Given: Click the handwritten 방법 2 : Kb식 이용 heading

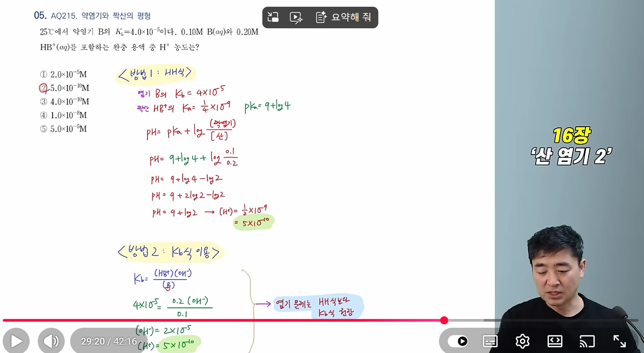Looking at the screenshot, I should [x=170, y=252].
